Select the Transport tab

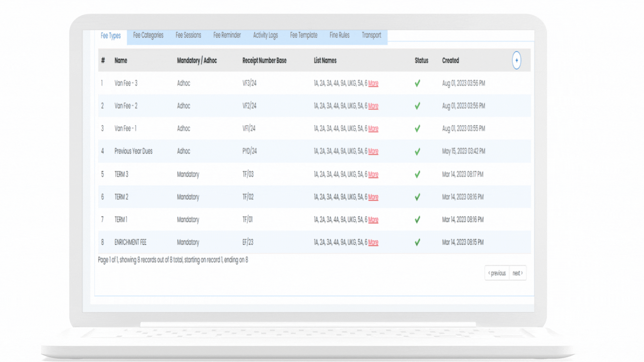coord(371,35)
